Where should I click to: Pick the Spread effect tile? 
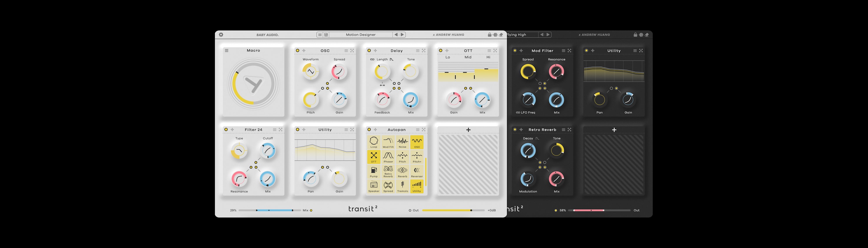pos(388,187)
